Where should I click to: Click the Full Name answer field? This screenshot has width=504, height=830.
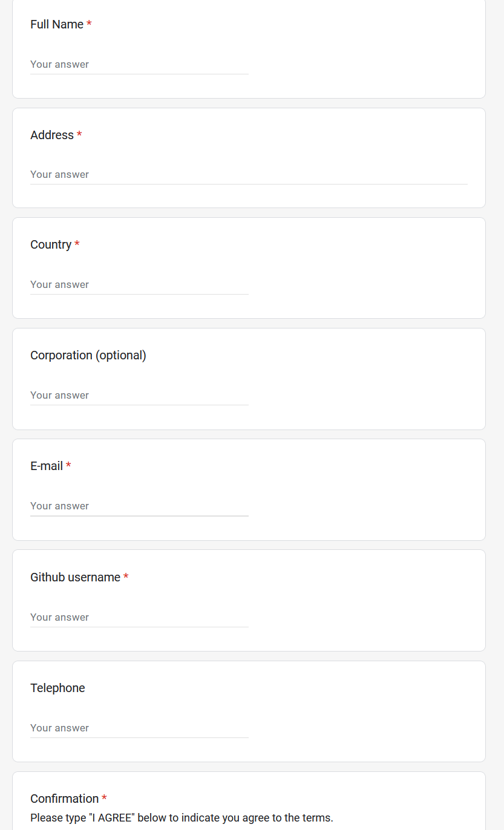[x=139, y=64]
